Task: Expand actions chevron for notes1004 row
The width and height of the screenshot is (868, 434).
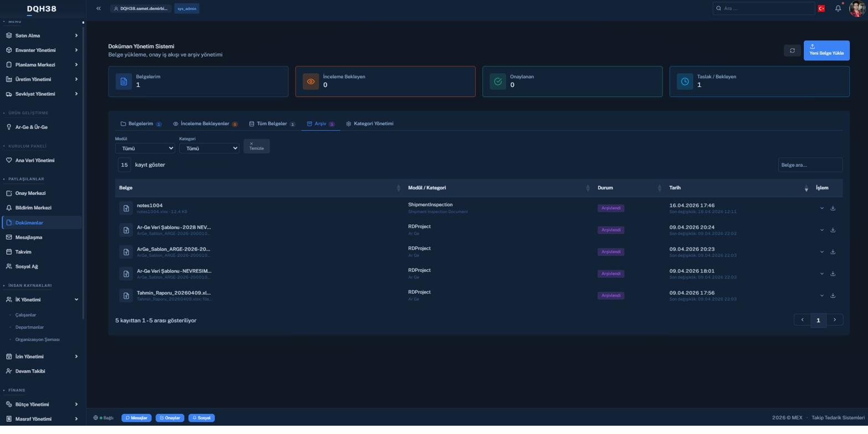Action: [821, 208]
